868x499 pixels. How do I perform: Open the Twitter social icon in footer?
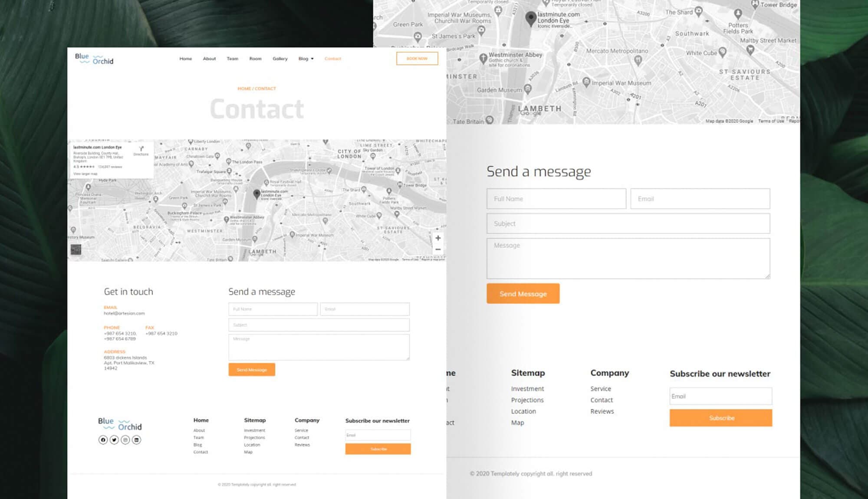(114, 440)
